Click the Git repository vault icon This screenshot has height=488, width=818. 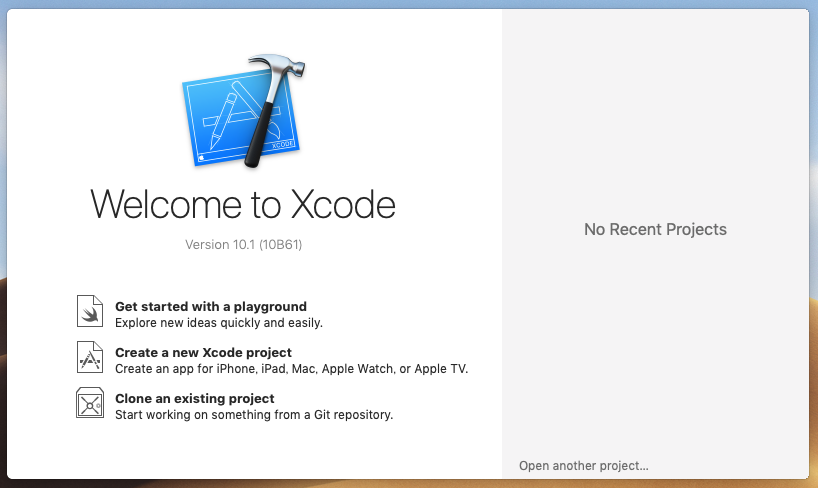[90, 403]
